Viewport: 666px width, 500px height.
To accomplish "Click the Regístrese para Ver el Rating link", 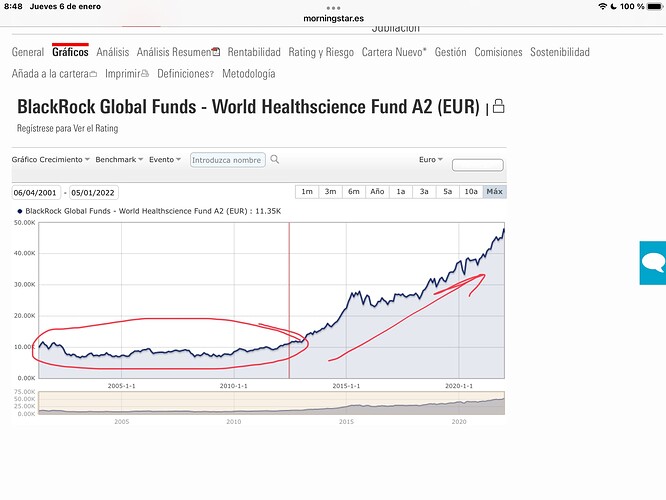I will 65,129.
